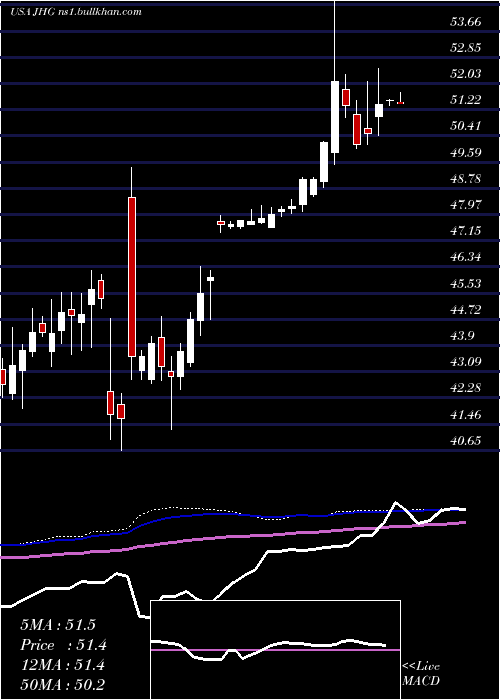500x700 pixels.
Task: Click the 5MA : 51.5 readout
Action: [x=58, y=625]
